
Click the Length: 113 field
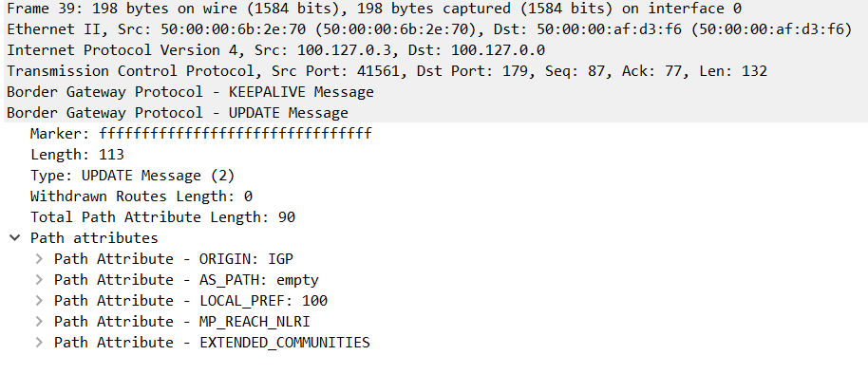coord(77,155)
